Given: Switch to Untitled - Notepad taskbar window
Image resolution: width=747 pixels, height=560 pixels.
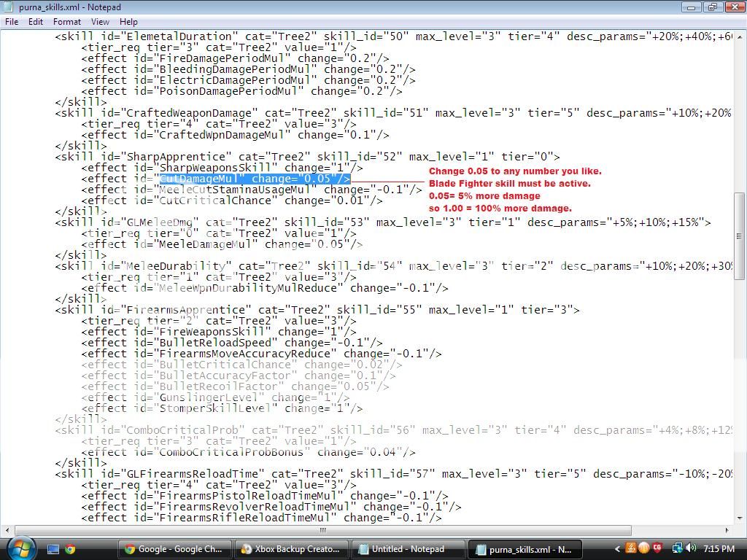Looking at the screenshot, I should [x=407, y=549].
